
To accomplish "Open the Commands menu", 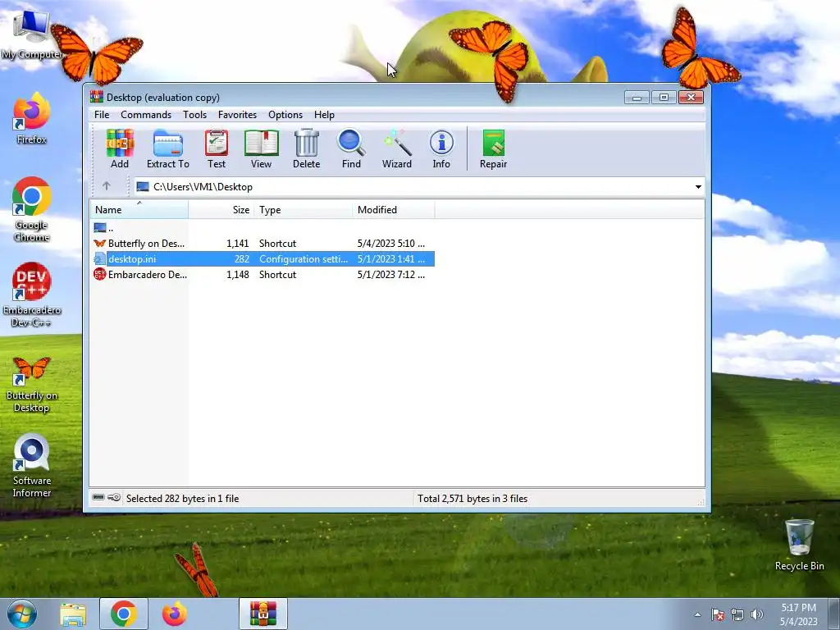I will [146, 115].
